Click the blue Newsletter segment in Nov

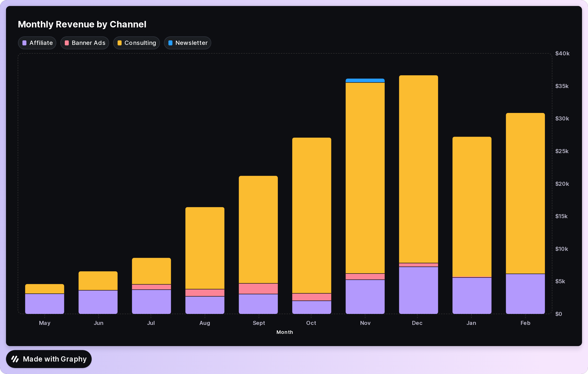tap(365, 81)
